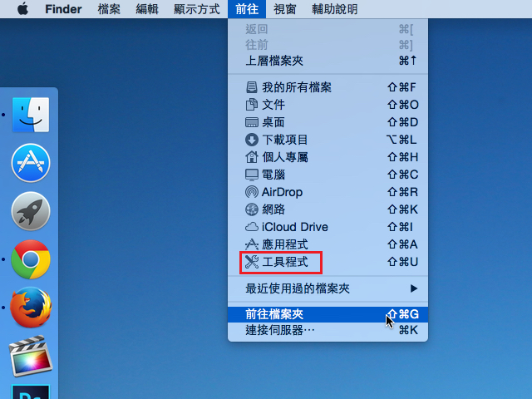Click the Apple logo menu
Viewport: 532px width, 399px height.
click(x=22, y=10)
